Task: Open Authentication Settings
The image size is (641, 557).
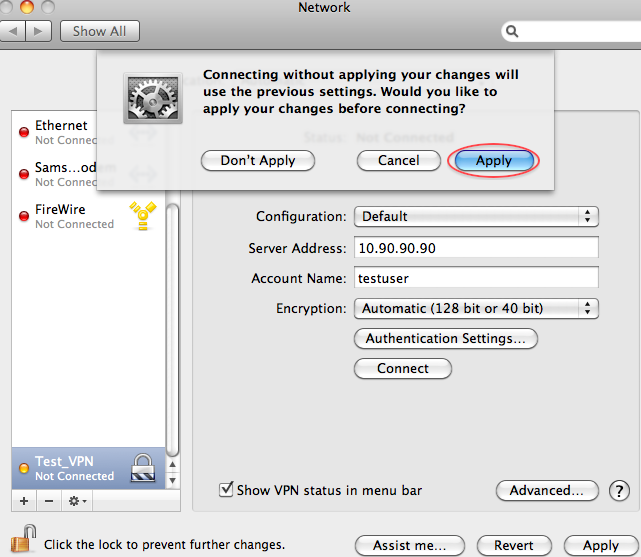Action: (x=445, y=339)
